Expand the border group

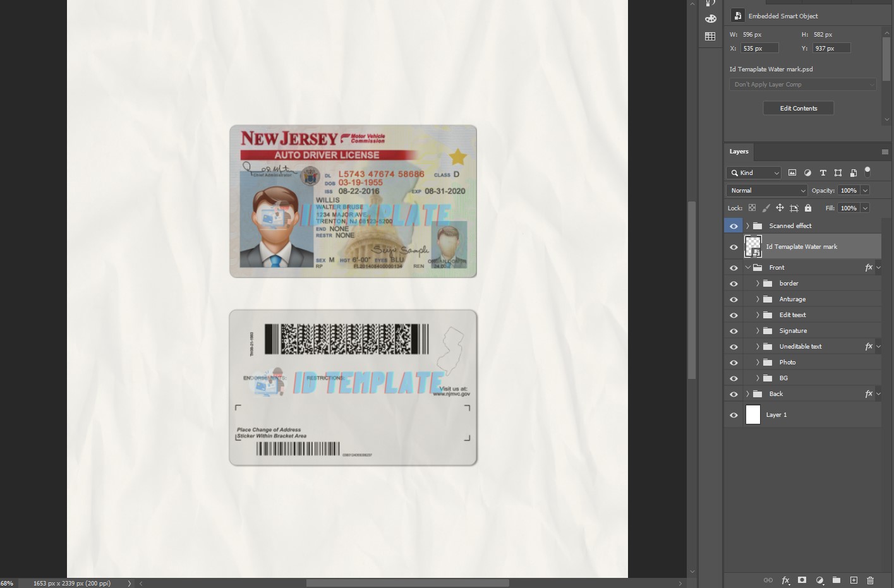pyautogui.click(x=758, y=283)
